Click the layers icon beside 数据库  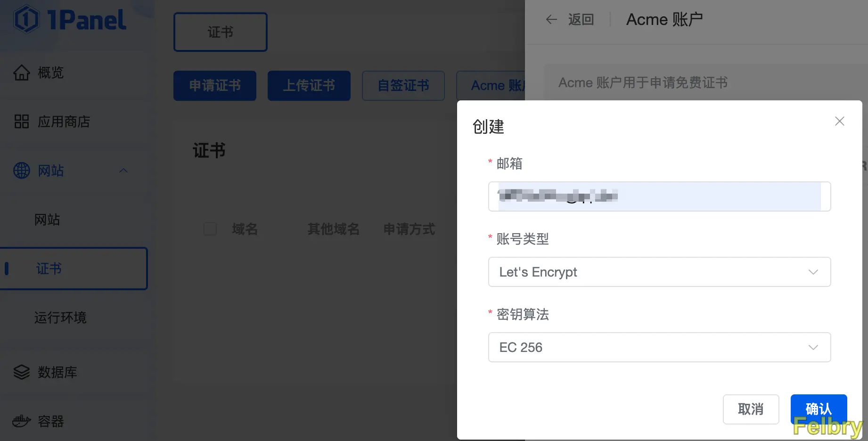coord(22,372)
